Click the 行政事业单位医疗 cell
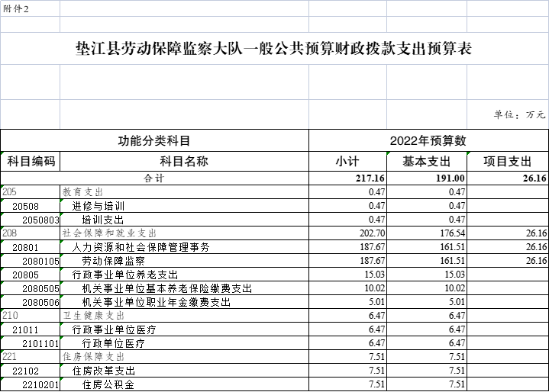The height and width of the screenshot is (392, 549). pyautogui.click(x=184, y=329)
